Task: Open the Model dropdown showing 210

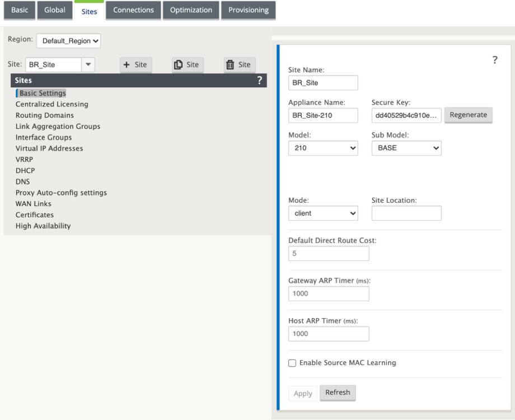Action: coord(323,148)
